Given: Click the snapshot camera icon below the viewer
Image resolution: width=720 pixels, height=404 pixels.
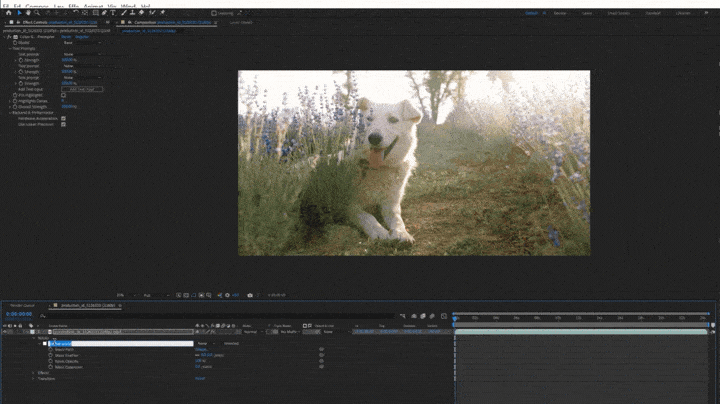Looking at the screenshot, I should pos(250,295).
